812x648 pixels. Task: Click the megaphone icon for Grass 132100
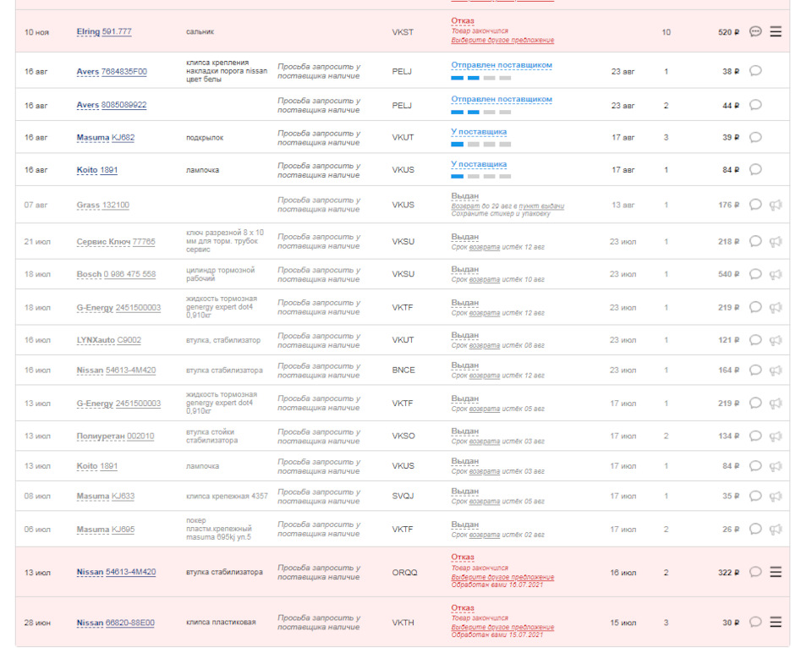(776, 205)
